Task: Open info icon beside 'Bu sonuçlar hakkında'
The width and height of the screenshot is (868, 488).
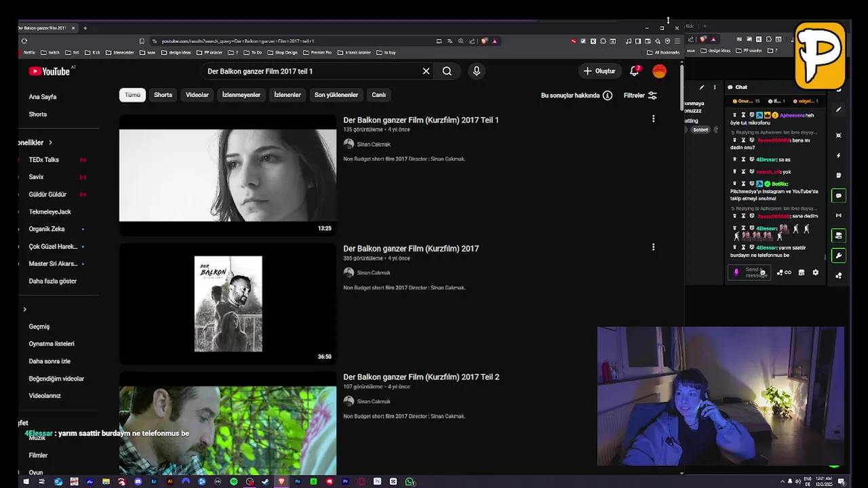Action: 608,96
